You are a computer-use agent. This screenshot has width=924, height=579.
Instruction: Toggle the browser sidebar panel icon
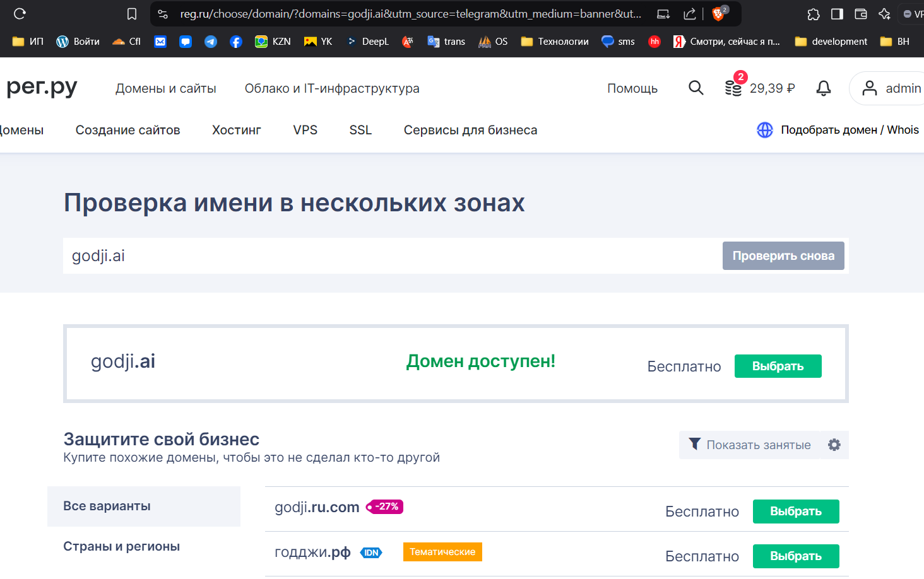pos(837,14)
